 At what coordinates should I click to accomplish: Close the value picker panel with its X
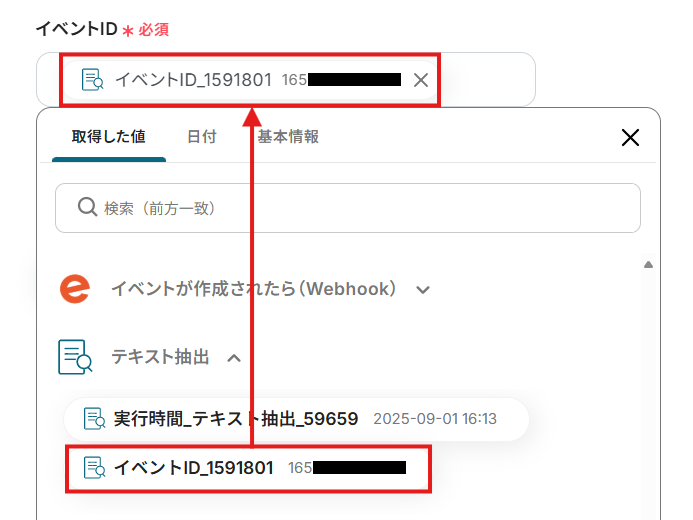(630, 137)
